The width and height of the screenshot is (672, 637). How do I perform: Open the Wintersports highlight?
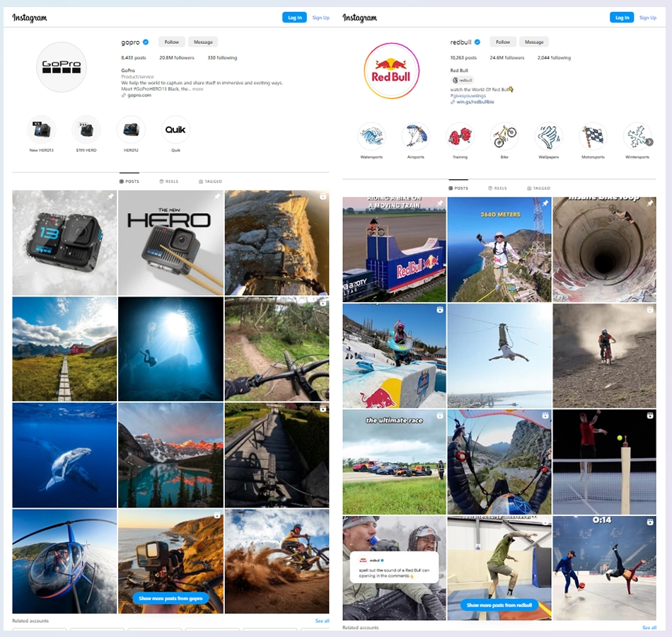(x=637, y=137)
